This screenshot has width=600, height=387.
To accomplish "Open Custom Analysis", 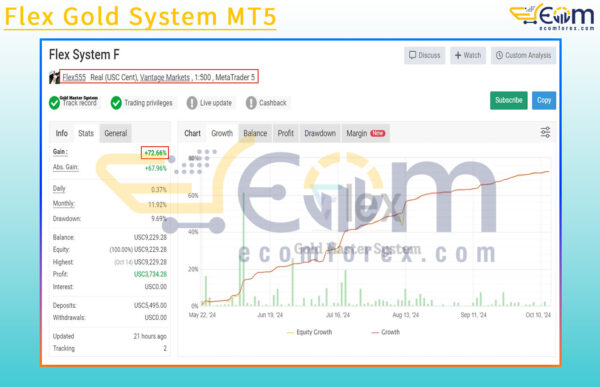I will [523, 56].
